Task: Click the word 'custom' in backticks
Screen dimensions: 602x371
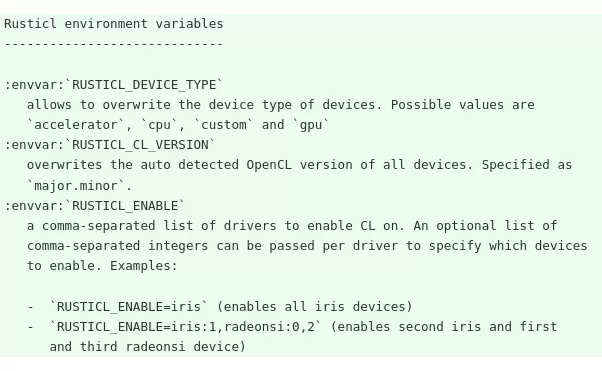Action: (224, 125)
